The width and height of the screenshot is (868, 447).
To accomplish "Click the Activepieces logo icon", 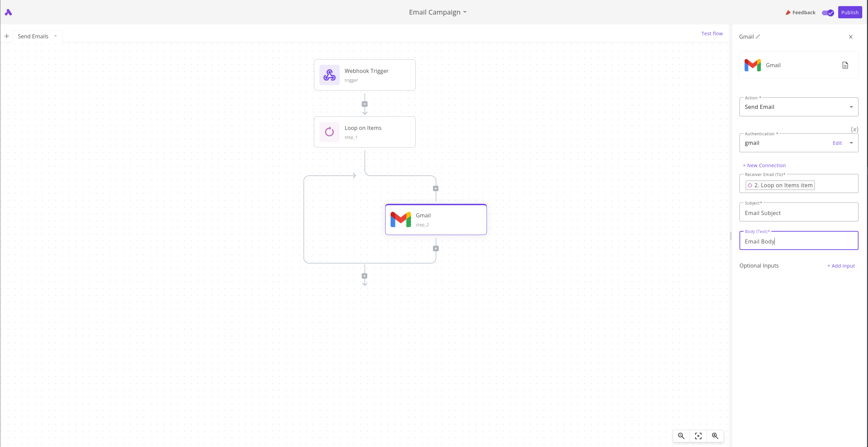I will pos(8,13).
